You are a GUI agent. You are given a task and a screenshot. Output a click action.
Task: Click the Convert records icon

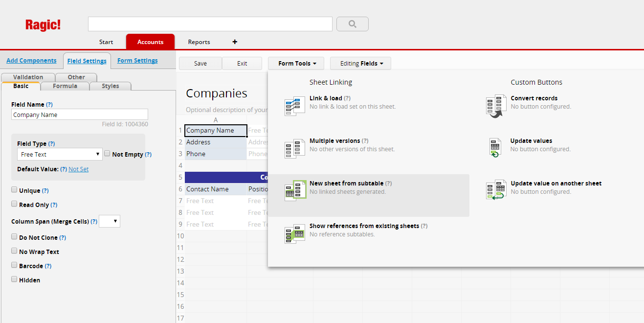(x=496, y=106)
